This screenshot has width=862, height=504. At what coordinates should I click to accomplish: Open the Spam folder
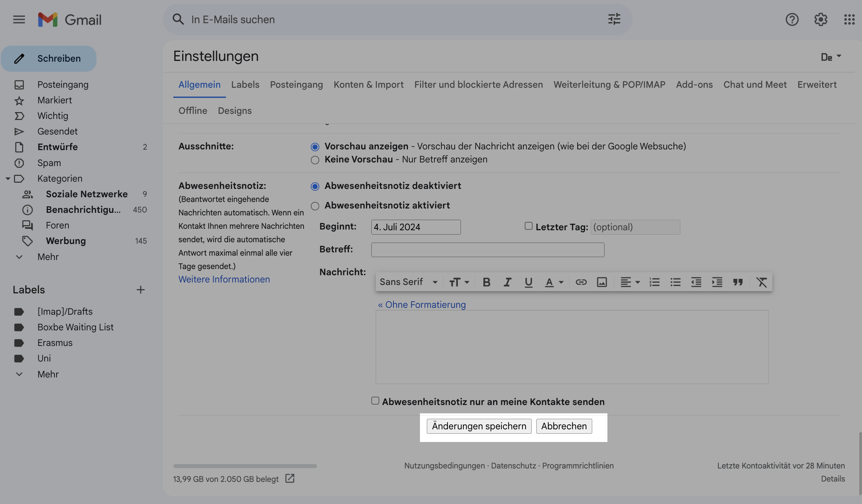coord(49,163)
